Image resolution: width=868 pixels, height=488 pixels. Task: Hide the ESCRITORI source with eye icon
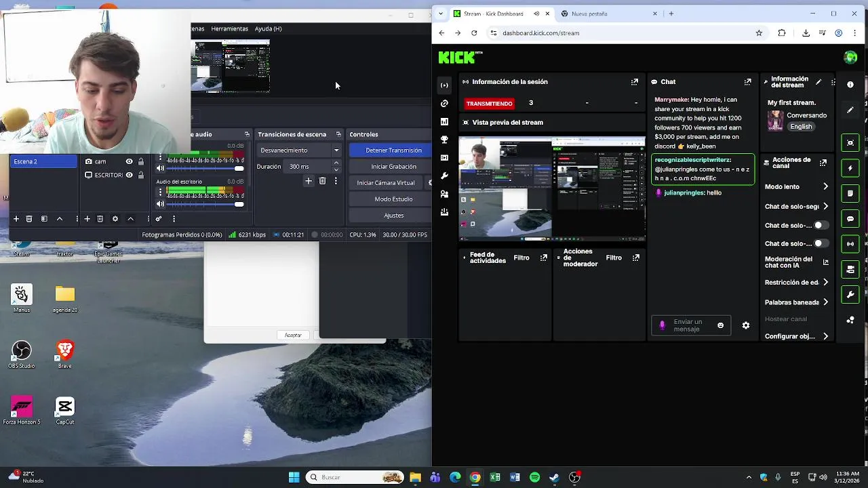pos(129,175)
